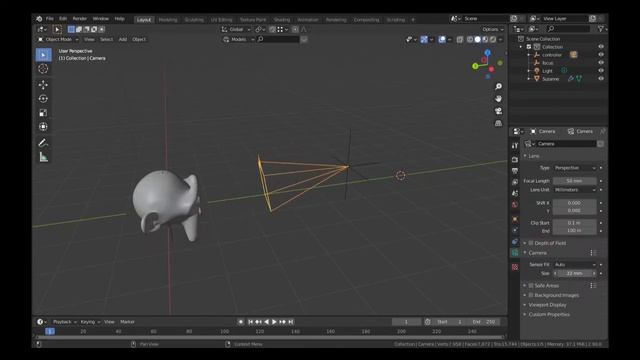Click the Suzanne modifier wrench icon
This screenshot has height=360, width=640.
(x=571, y=79)
